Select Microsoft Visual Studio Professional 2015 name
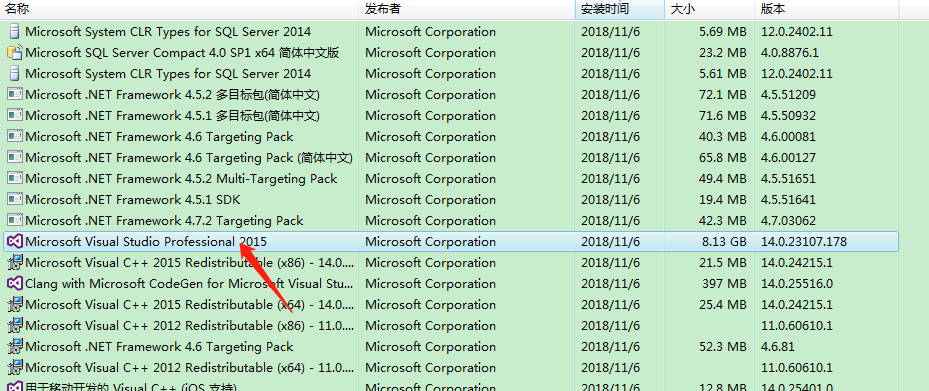Image resolution: width=929 pixels, height=391 pixels. click(146, 242)
